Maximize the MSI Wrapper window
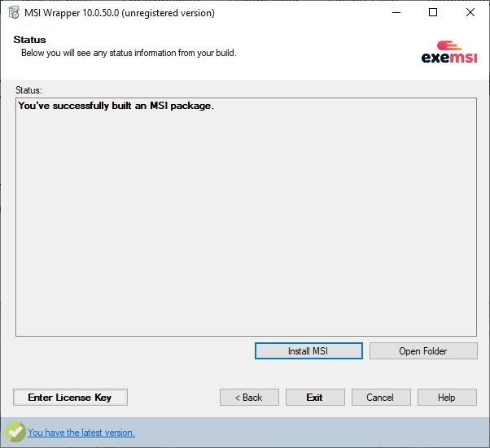Image resolution: width=490 pixels, height=448 pixels. click(433, 12)
